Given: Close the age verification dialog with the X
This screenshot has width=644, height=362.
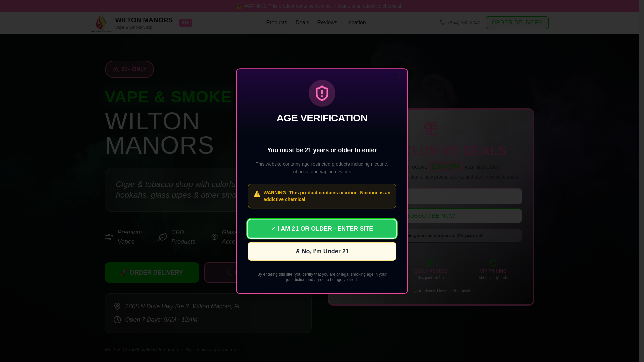Looking at the screenshot, I should pos(399,77).
